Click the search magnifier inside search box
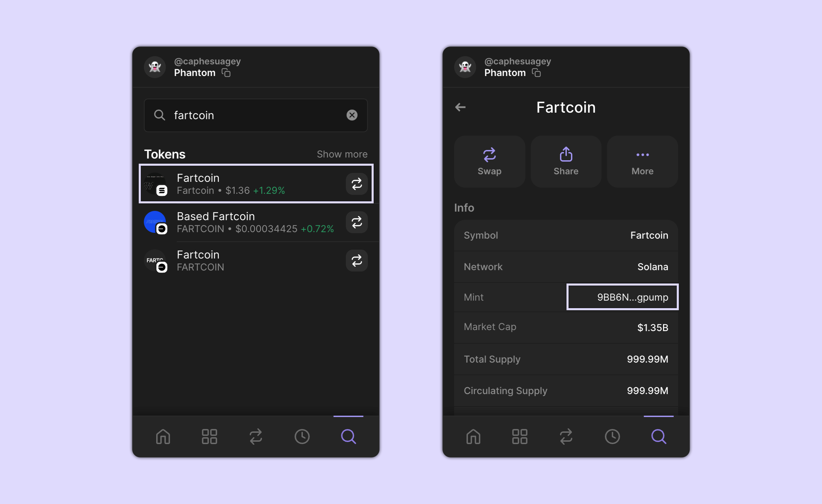This screenshot has height=504, width=822. (159, 115)
